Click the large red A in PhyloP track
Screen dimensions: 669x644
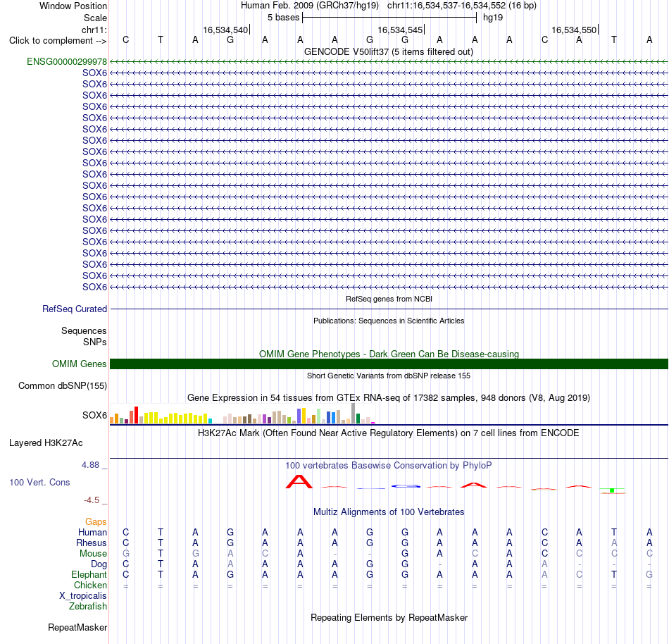[x=299, y=482]
